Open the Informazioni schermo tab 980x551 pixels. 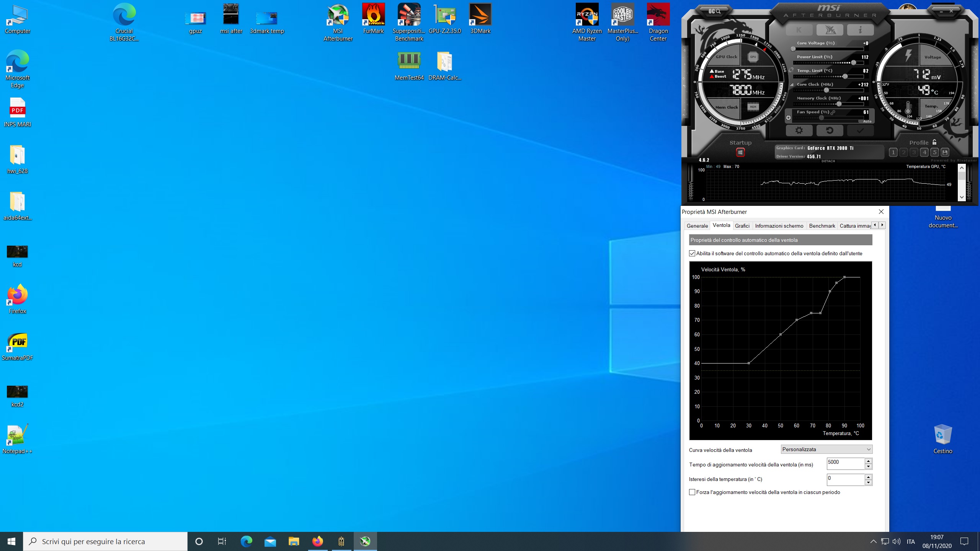coord(779,226)
